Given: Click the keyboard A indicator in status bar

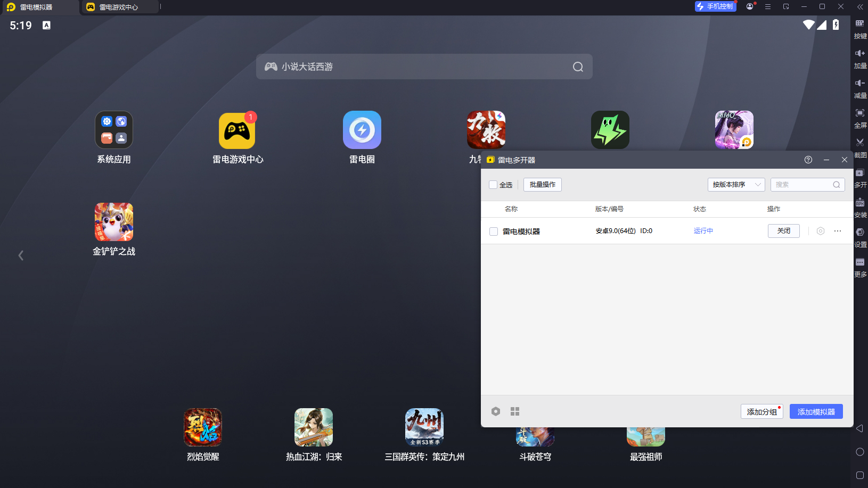Looking at the screenshot, I should (x=47, y=25).
